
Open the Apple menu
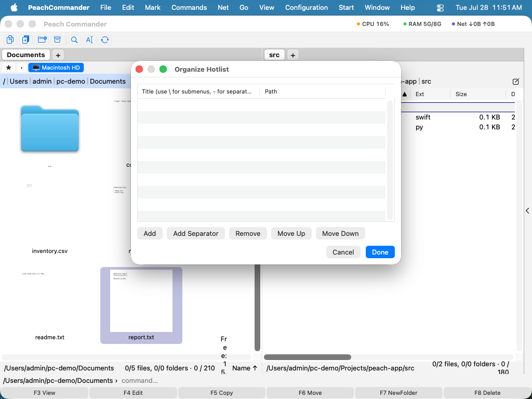coord(14,7)
